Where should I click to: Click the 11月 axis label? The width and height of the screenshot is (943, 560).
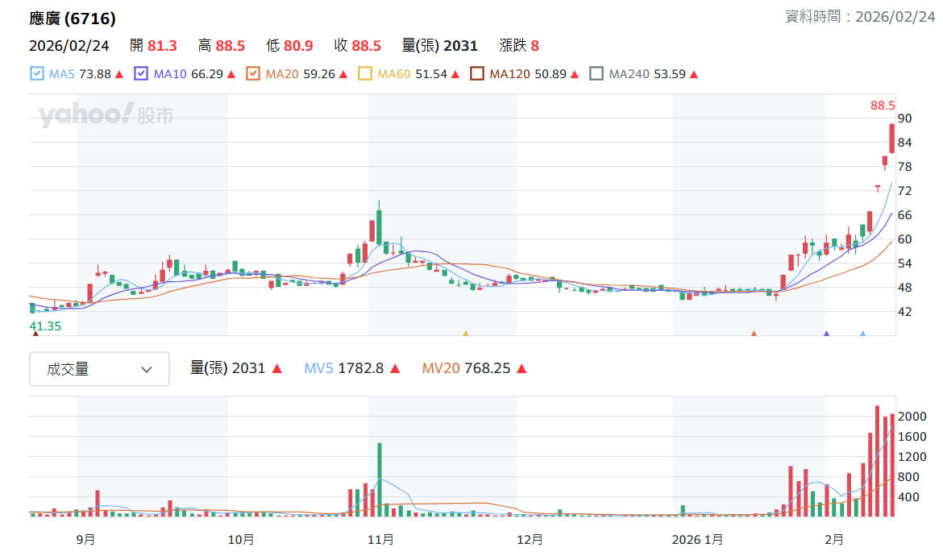pyautogui.click(x=380, y=540)
